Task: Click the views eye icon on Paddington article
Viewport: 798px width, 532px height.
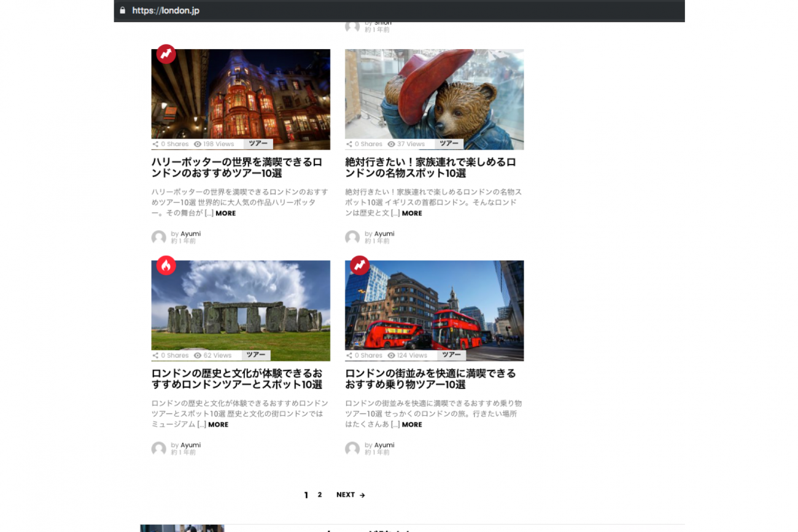Action: [391, 144]
